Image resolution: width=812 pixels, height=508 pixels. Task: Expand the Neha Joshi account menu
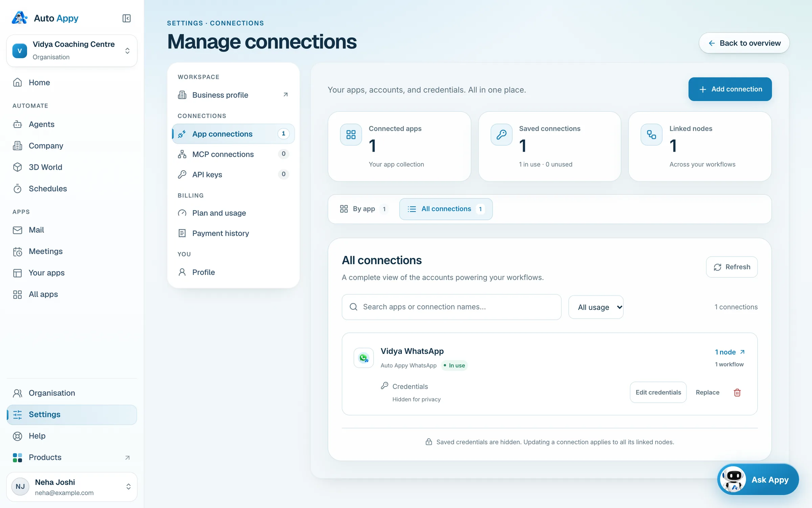pyautogui.click(x=72, y=487)
